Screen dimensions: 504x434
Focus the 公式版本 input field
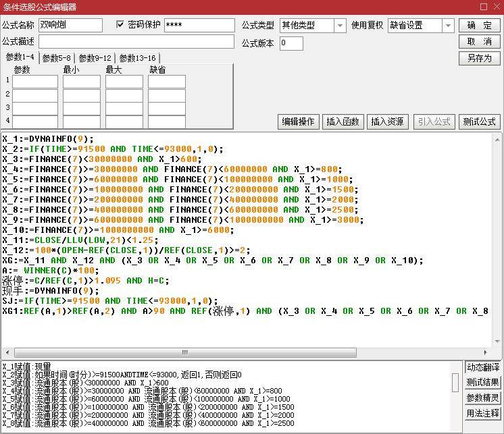(291, 43)
